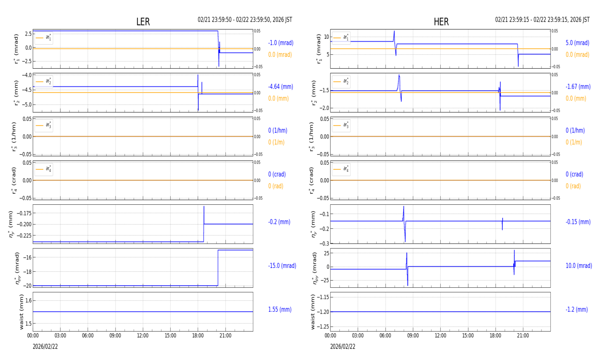The width and height of the screenshot is (595, 364).
Task: Select the HER time range ending 23:59:15
Action: [x=542, y=20]
